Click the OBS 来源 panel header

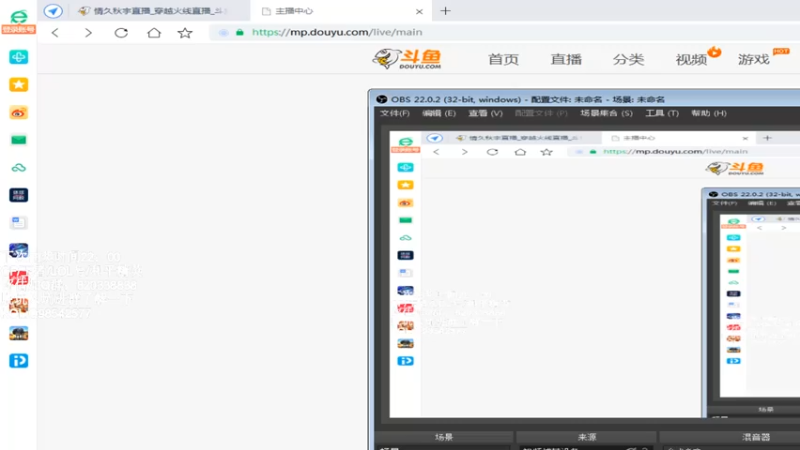click(587, 437)
